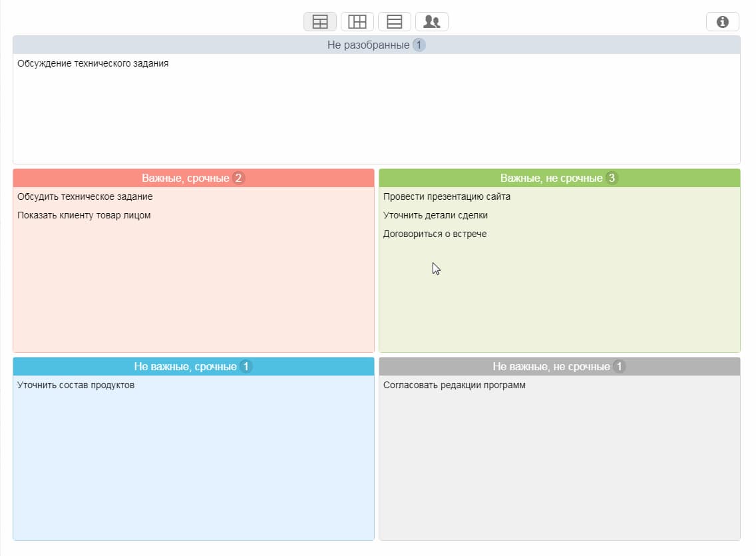Click the 'Важные, срочные' red header
This screenshot has height=556, width=756.
click(x=185, y=178)
